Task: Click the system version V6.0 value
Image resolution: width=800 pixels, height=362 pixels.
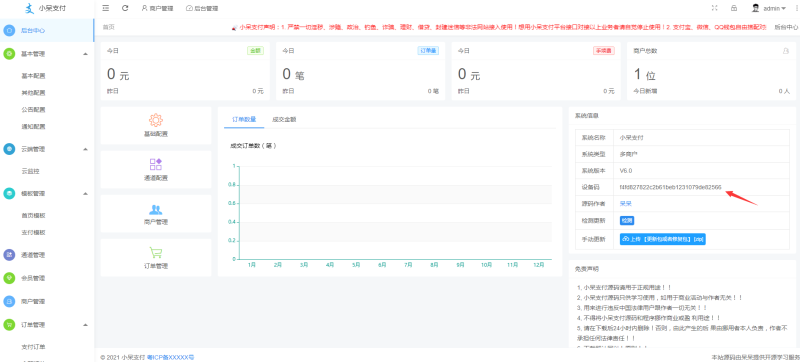Action: point(626,170)
